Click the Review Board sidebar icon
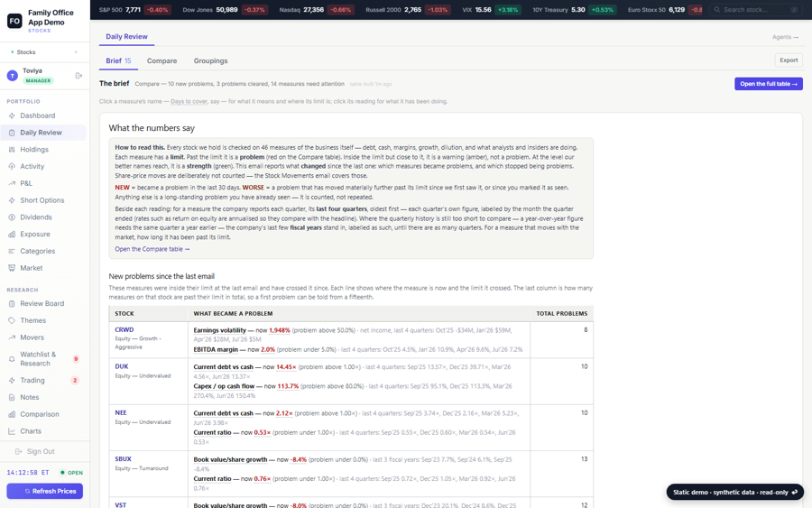The width and height of the screenshot is (812, 508). click(12, 303)
